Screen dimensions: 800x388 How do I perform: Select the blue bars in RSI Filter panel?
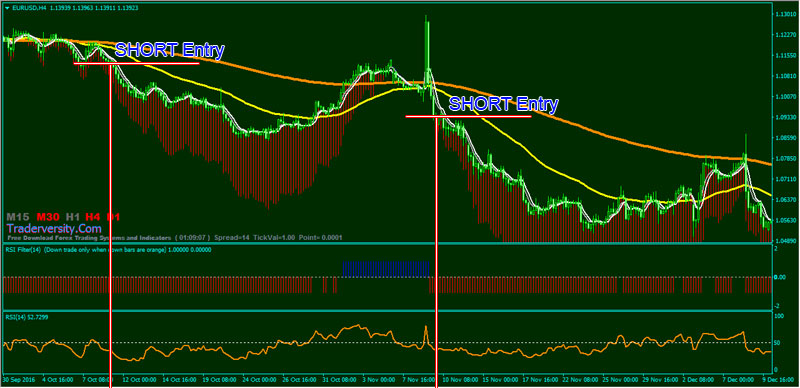[386, 269]
